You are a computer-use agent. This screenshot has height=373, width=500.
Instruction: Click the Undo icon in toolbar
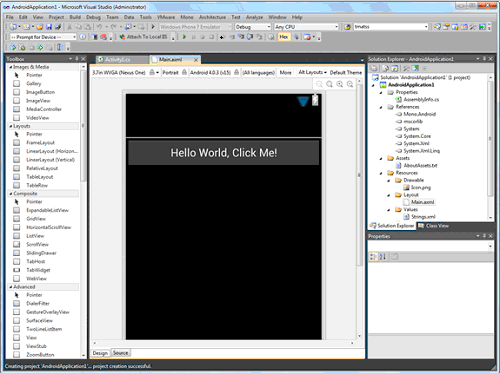tap(99, 27)
